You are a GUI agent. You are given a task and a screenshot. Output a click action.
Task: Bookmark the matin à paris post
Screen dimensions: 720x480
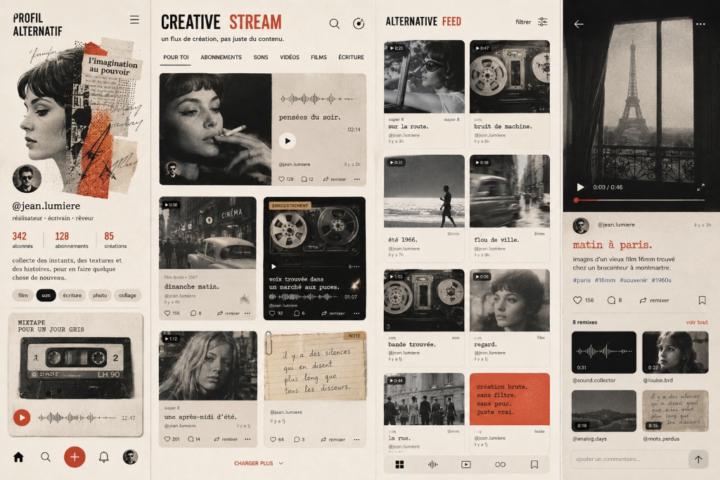pos(702,300)
